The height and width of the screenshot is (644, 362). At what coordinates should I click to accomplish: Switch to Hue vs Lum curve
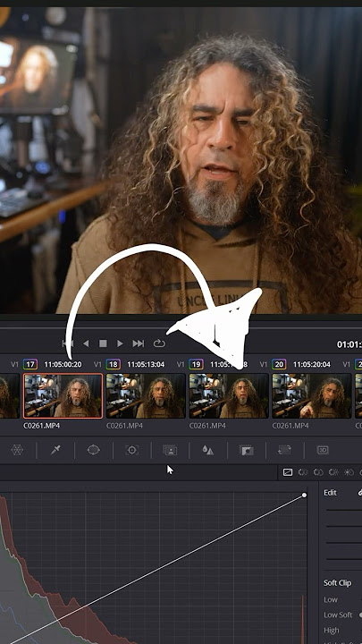(333, 472)
